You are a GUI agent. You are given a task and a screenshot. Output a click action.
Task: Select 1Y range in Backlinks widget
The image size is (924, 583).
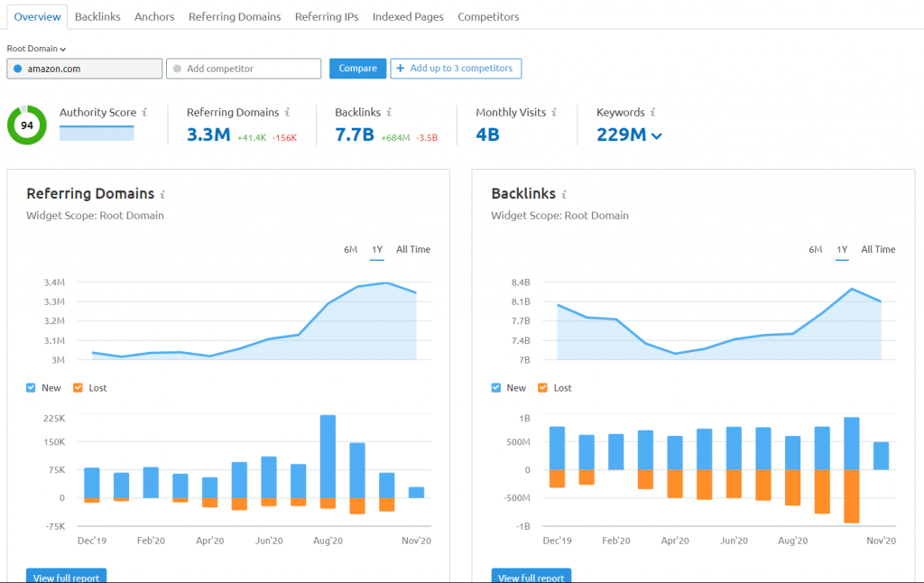[842, 249]
